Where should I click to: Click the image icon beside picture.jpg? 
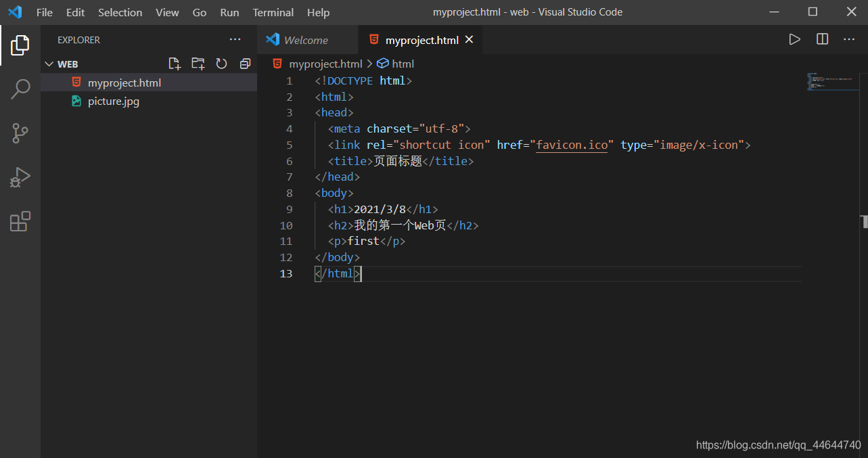[x=76, y=101]
